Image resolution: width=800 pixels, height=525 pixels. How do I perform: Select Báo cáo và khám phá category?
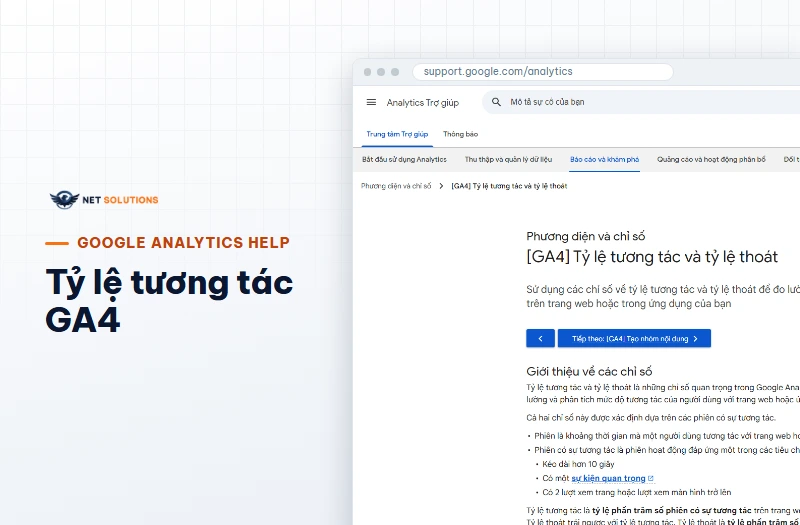coord(605,160)
